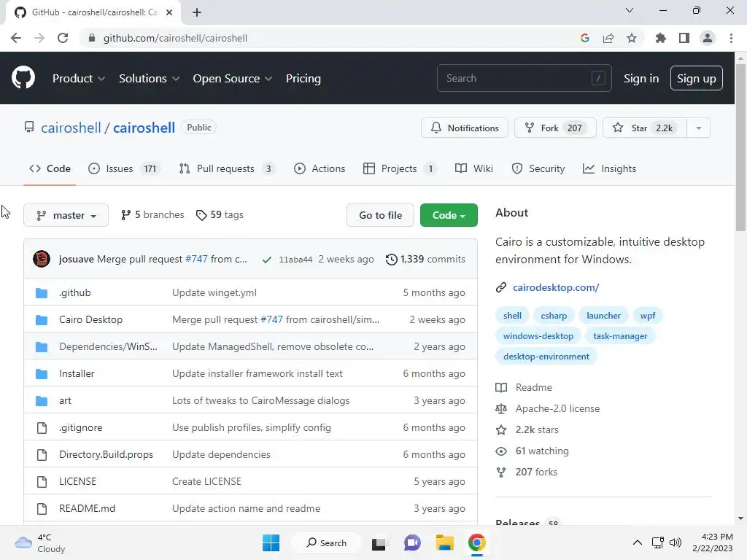The height and width of the screenshot is (560, 747).
Task: Click the Notifications button
Action: [465, 128]
